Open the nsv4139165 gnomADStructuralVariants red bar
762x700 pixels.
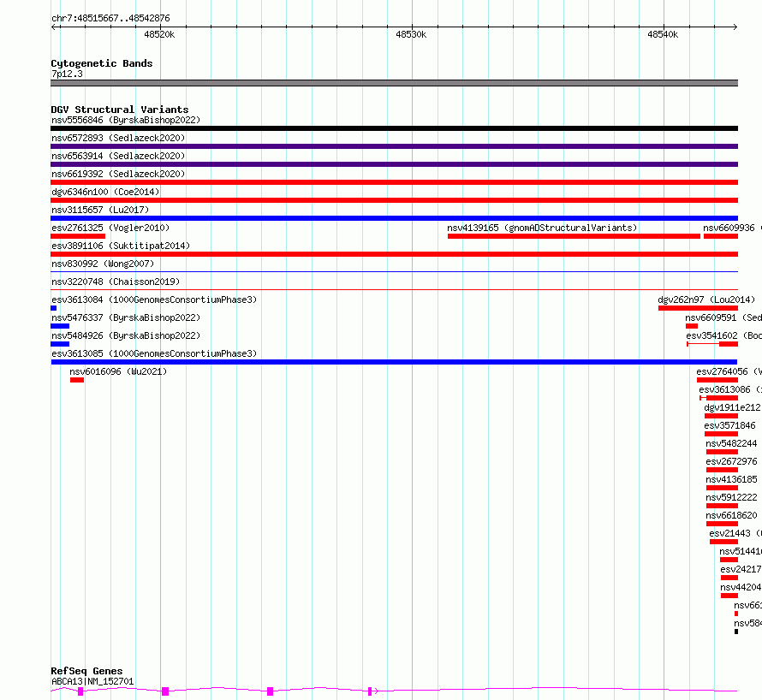click(x=574, y=236)
